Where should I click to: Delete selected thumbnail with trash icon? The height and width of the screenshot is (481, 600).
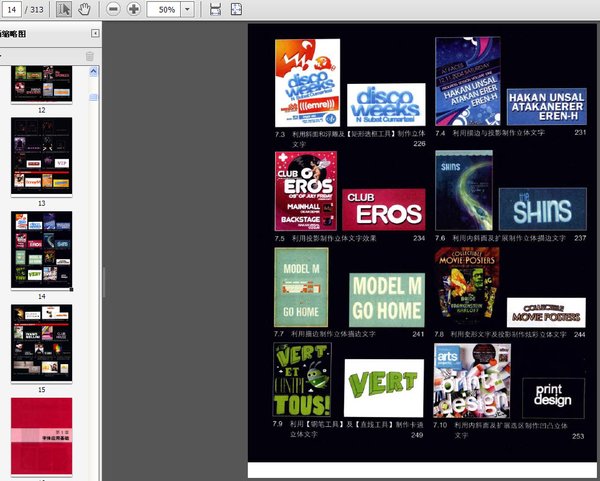(x=90, y=56)
